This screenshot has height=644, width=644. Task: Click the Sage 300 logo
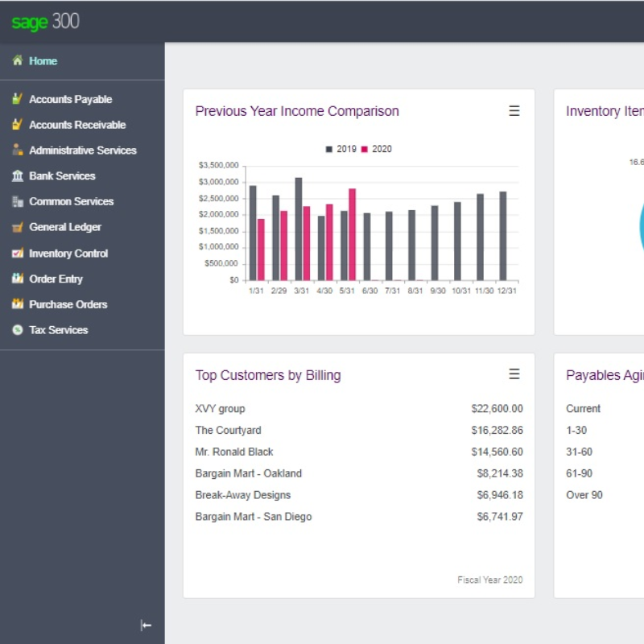coord(45,22)
